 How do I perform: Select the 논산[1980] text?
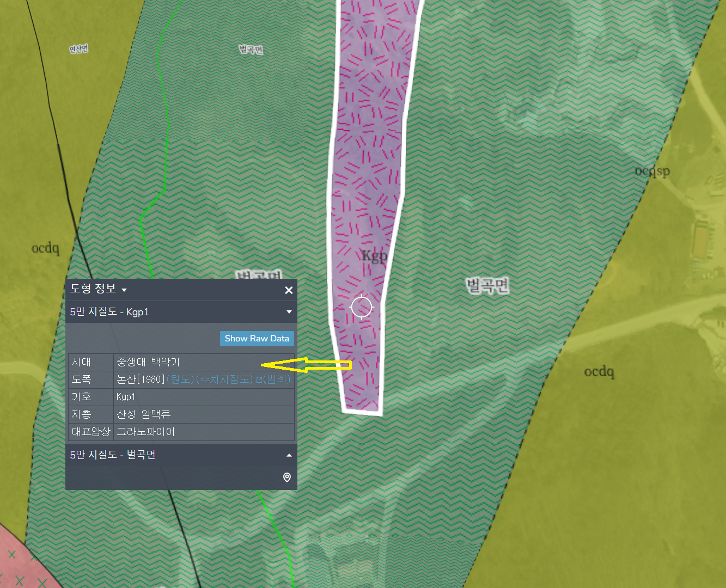click(x=141, y=379)
